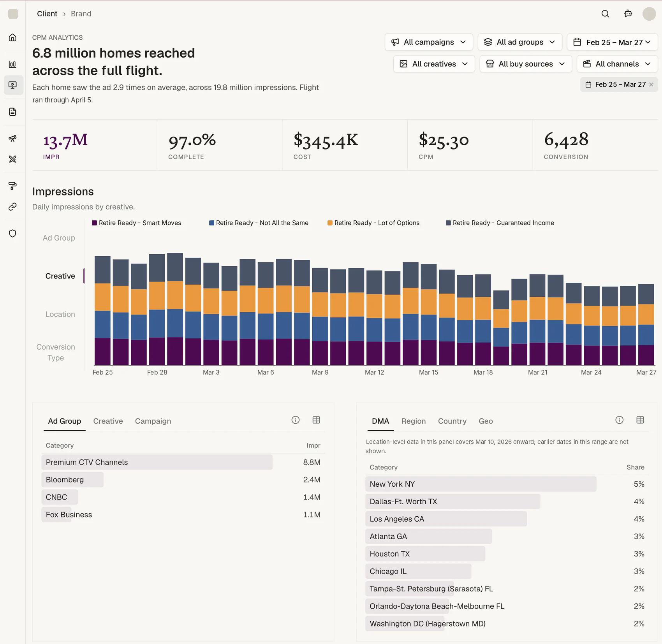Go to Client breadcrumb link

[47, 14]
